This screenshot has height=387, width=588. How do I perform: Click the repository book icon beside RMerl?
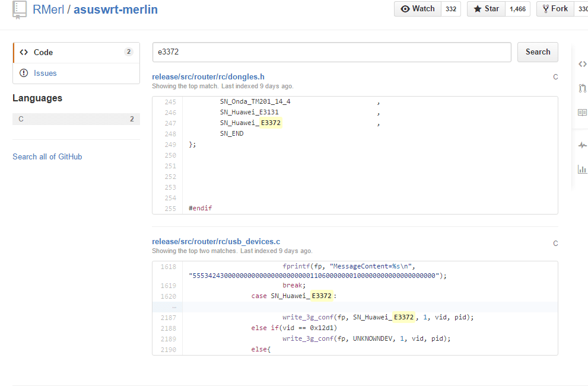point(20,9)
